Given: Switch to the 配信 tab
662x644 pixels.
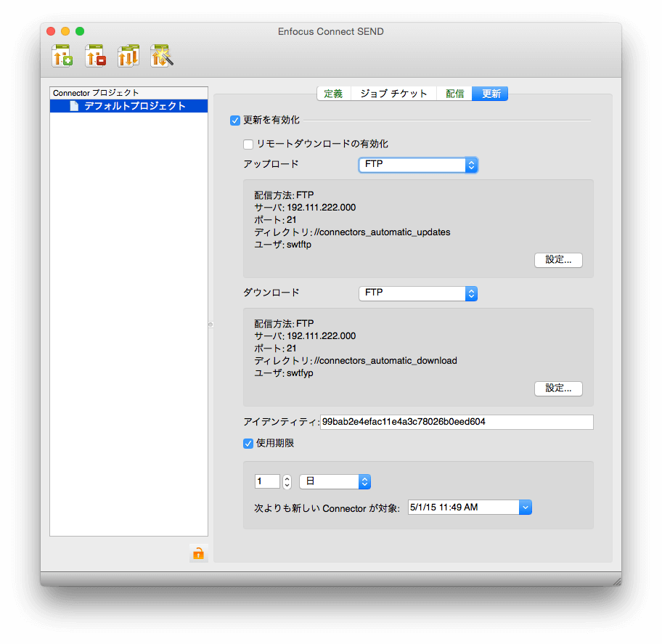Looking at the screenshot, I should [x=454, y=94].
